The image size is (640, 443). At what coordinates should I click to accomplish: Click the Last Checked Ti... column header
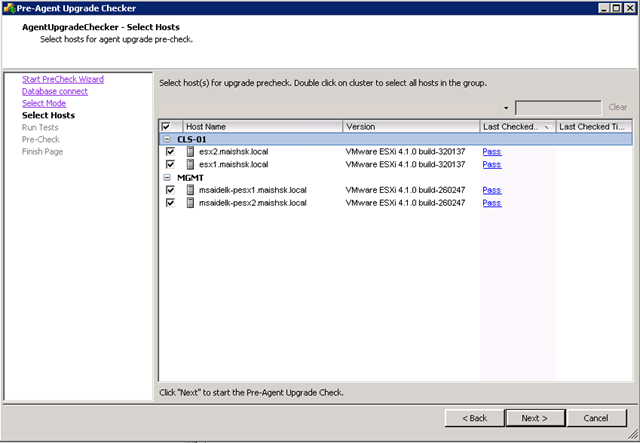(594, 127)
